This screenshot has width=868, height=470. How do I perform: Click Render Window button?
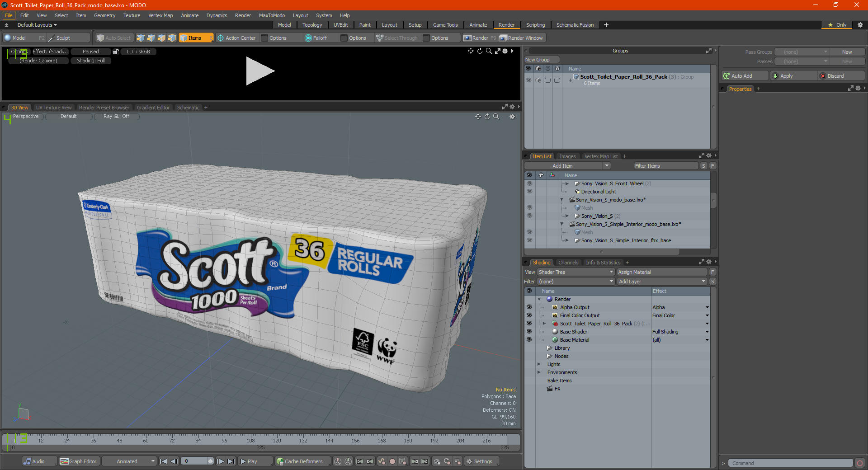tap(521, 38)
